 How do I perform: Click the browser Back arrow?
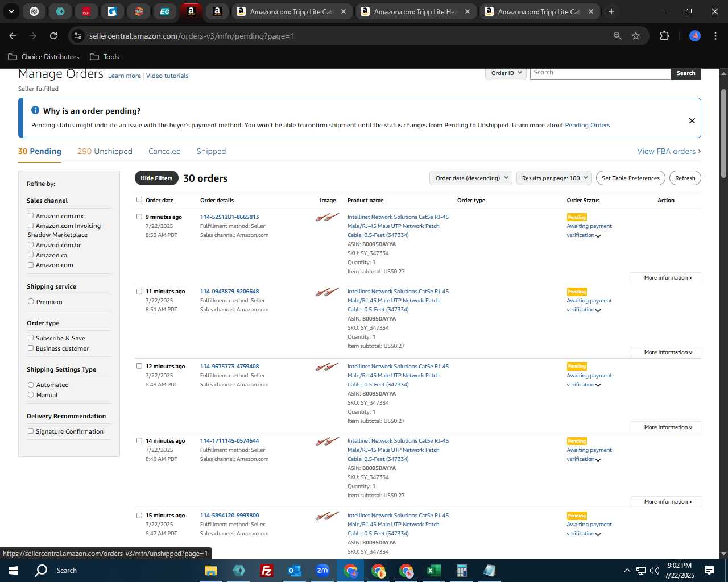[13, 36]
